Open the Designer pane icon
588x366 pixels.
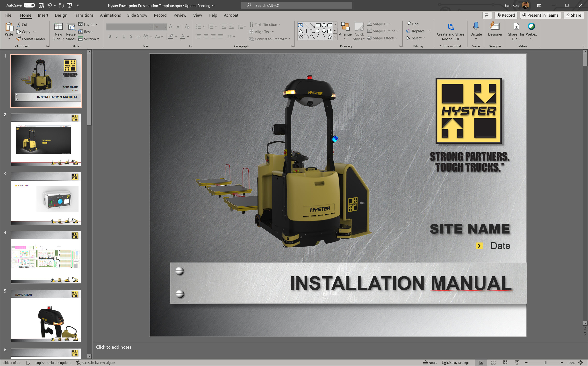pos(495,27)
